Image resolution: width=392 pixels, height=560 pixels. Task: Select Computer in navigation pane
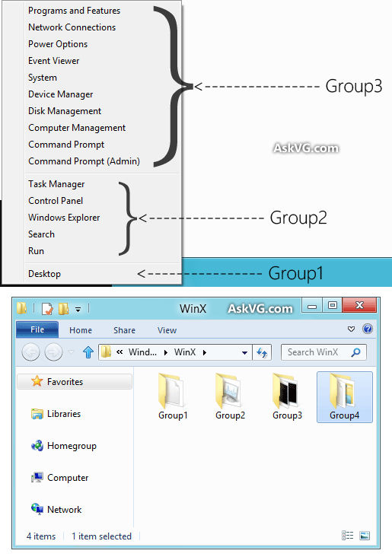coord(68,478)
